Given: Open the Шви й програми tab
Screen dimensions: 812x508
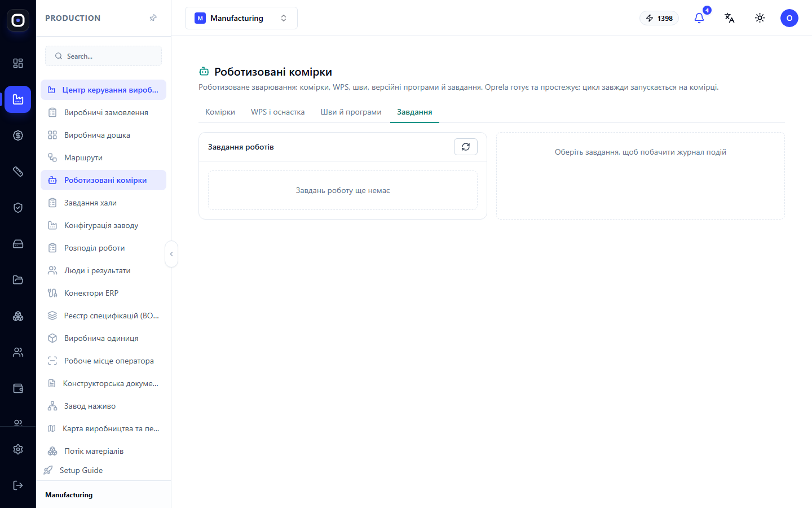Looking at the screenshot, I should [x=351, y=112].
